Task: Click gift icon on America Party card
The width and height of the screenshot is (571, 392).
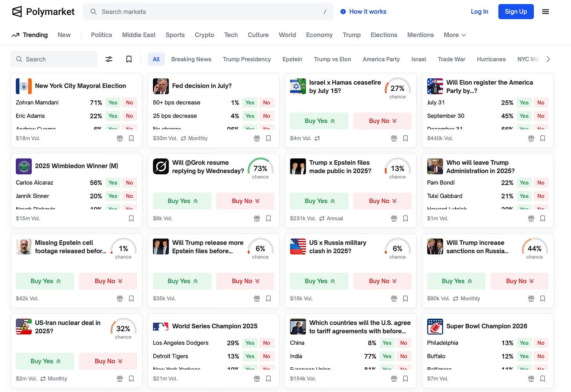Action: click(531, 138)
